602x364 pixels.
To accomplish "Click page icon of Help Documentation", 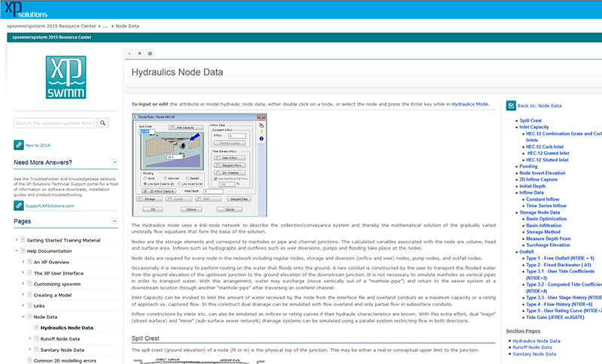I will pyautogui.click(x=23, y=250).
